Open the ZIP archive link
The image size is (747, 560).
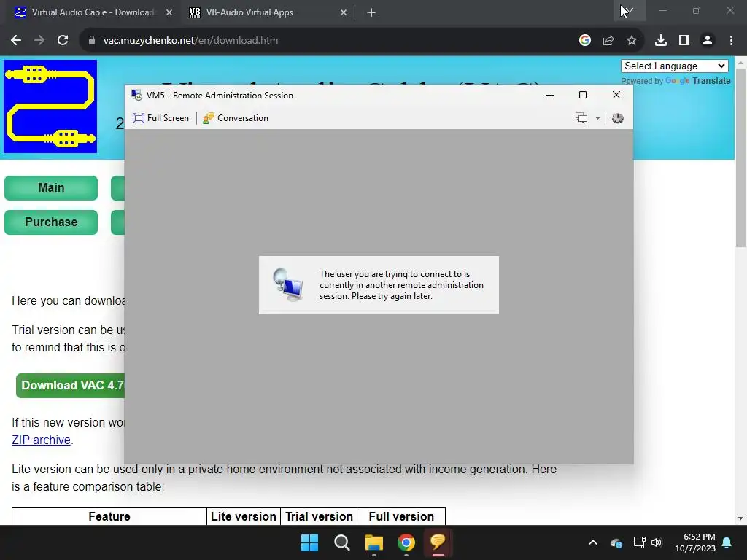pyautogui.click(x=41, y=440)
